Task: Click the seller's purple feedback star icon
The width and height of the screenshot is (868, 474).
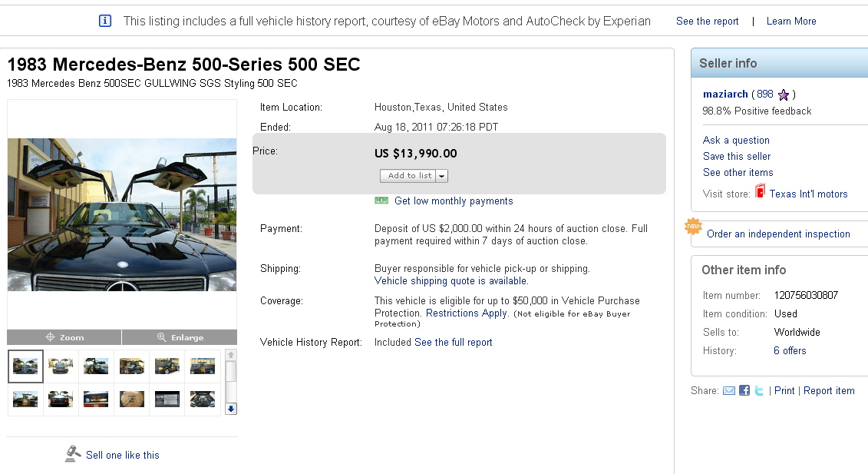Action: [x=784, y=94]
